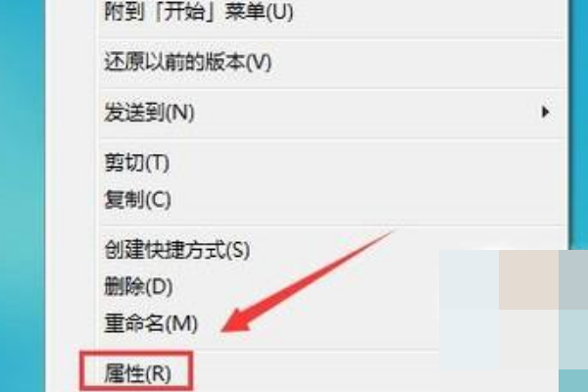
Task: Select 重命名(M) to rename the item
Action: (151, 323)
